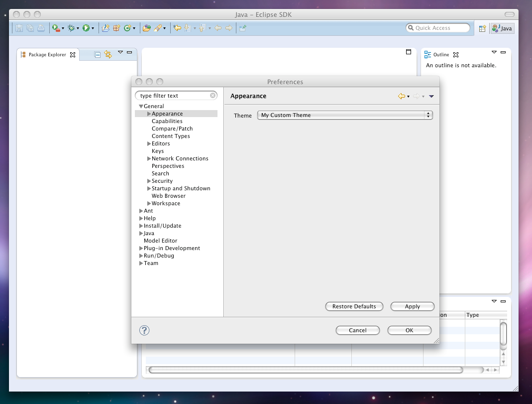Click Collapse All in Package Explorer
The height and width of the screenshot is (404, 532).
coord(98,55)
